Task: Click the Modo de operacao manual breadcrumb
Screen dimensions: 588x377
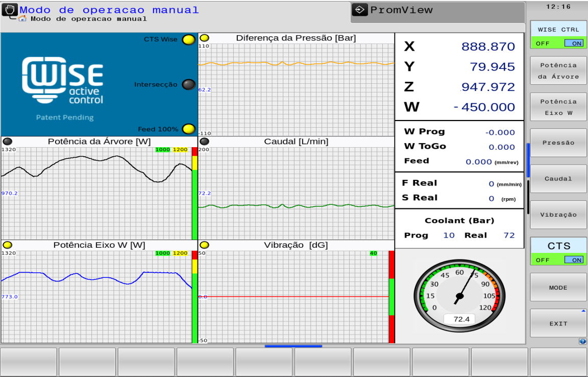Action: [x=89, y=19]
